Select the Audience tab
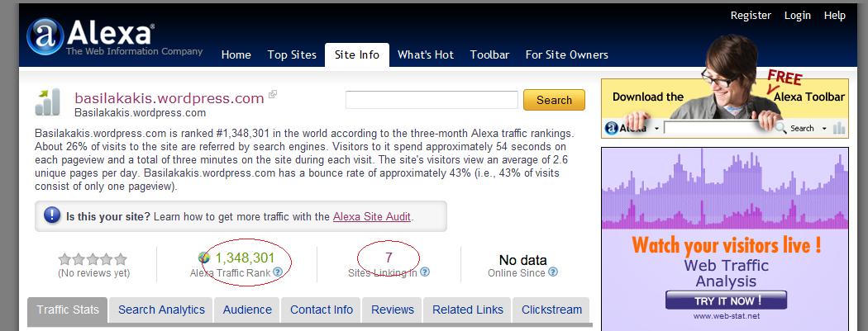The height and width of the screenshot is (331, 868). click(x=246, y=310)
